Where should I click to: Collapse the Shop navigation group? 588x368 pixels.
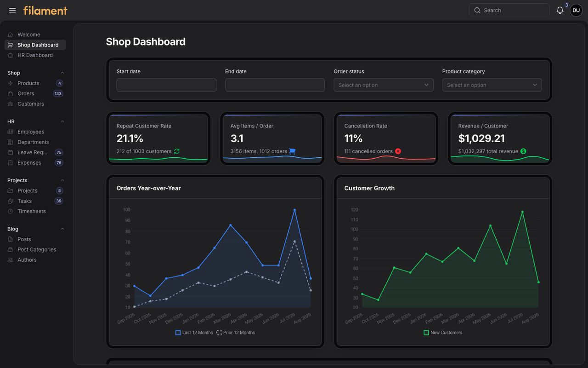coord(62,73)
